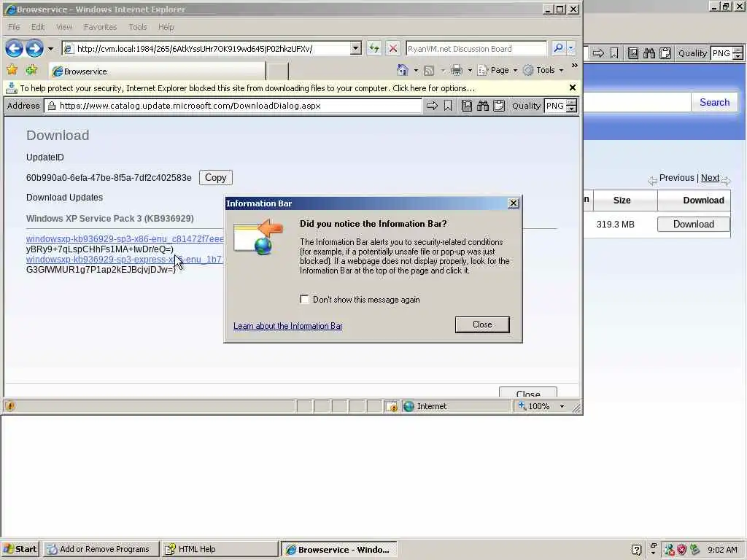Click the IE Forward navigation arrow
747x560 pixels.
click(34, 49)
